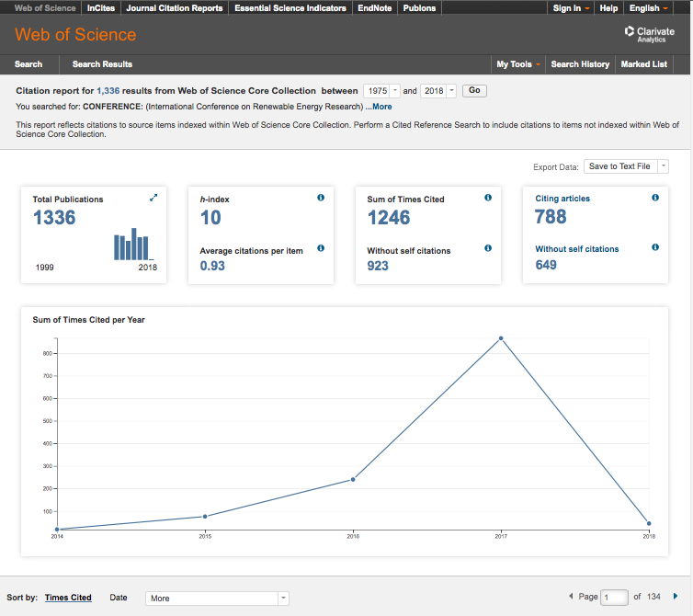The image size is (693, 616).
Task: Click the Citing articles link
Action: pos(562,199)
